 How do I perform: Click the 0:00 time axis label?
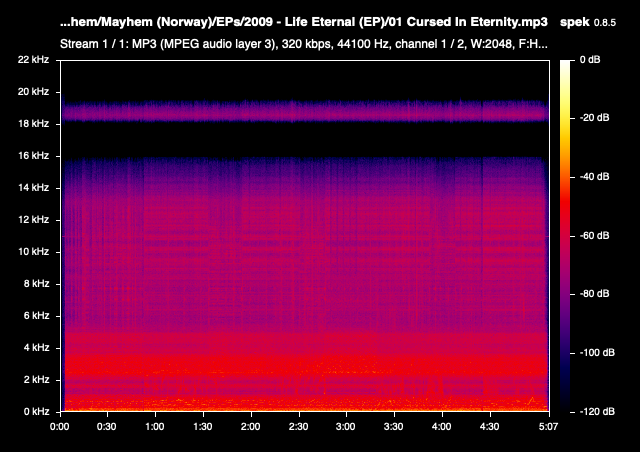tap(59, 427)
